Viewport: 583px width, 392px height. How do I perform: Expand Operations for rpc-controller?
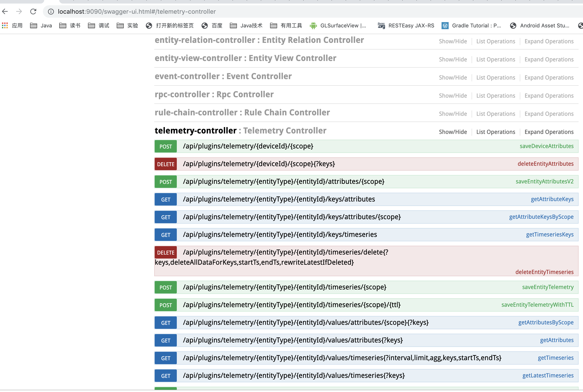(549, 95)
